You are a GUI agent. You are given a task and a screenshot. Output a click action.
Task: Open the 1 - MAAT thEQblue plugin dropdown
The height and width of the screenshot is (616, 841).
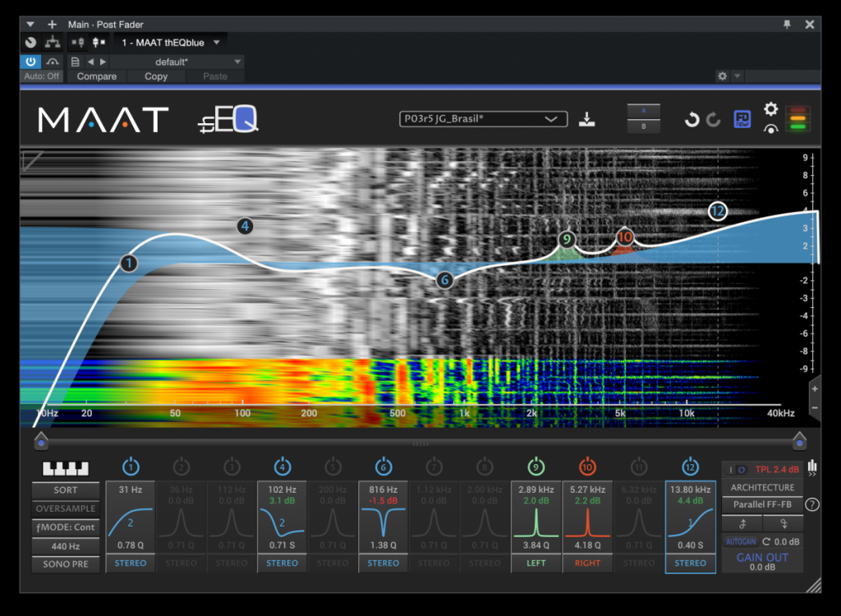coord(170,43)
